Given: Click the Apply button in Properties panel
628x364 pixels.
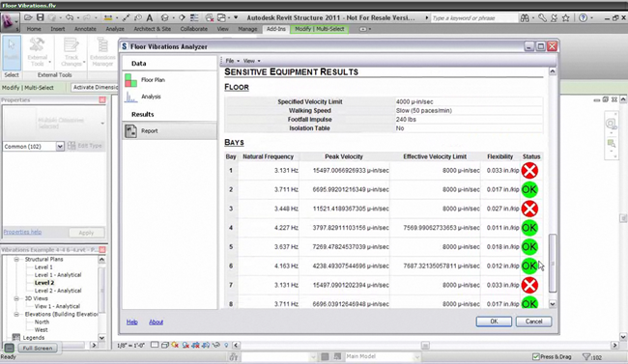Looking at the screenshot, I should pos(86,233).
